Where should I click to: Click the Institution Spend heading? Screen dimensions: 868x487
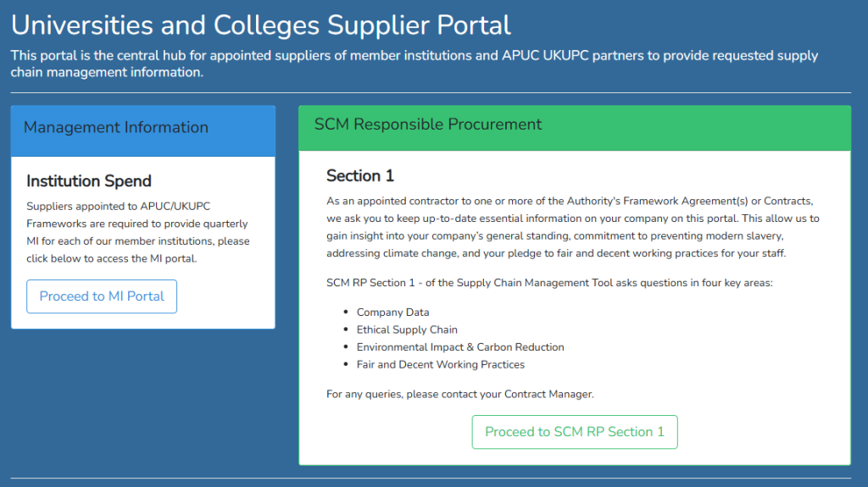(x=89, y=181)
